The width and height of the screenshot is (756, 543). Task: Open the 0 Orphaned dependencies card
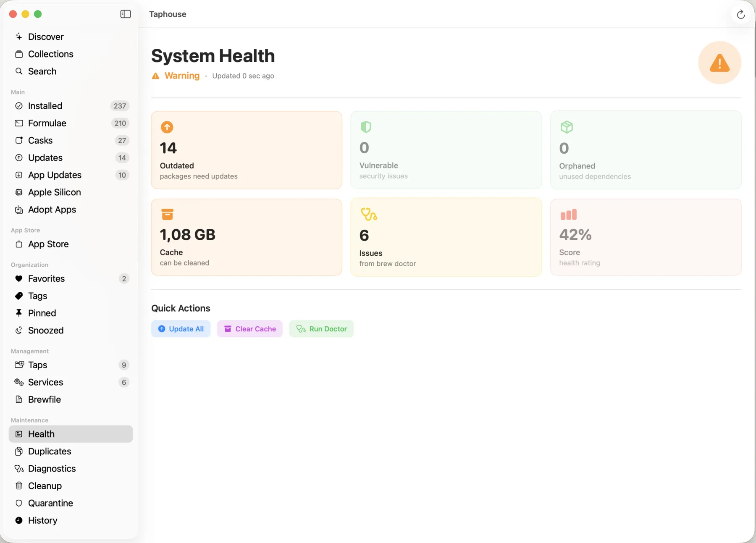point(646,150)
